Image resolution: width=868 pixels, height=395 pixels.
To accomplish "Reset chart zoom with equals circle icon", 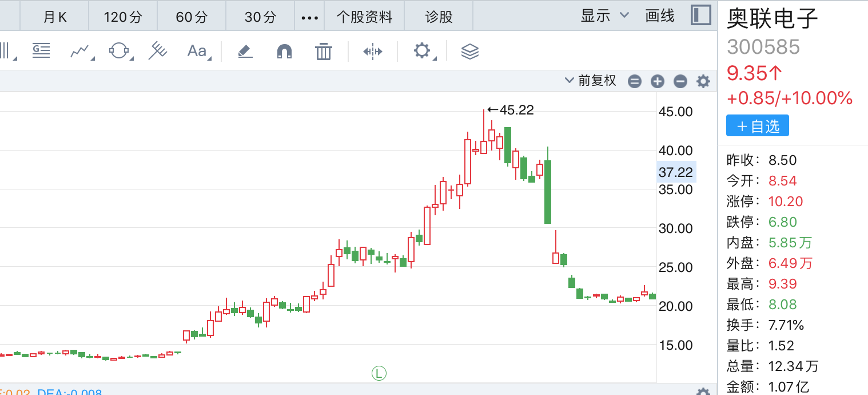I will 635,81.
